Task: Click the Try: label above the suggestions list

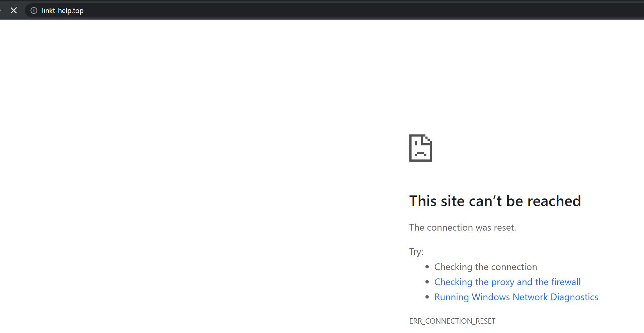Action: 416,251
